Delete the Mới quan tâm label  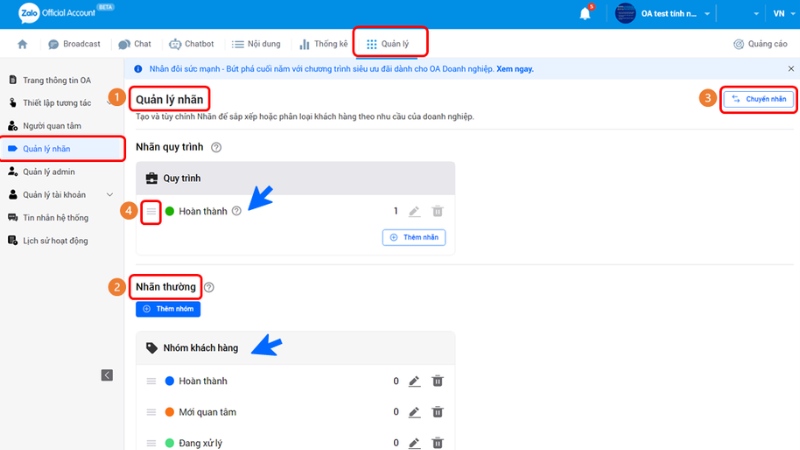(437, 412)
